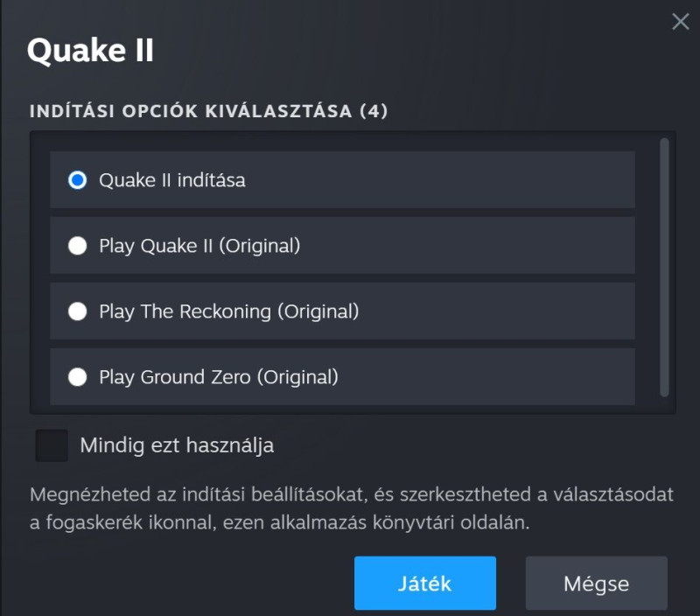
Task: Click the "(4)" count in the heading
Action: 374,112
